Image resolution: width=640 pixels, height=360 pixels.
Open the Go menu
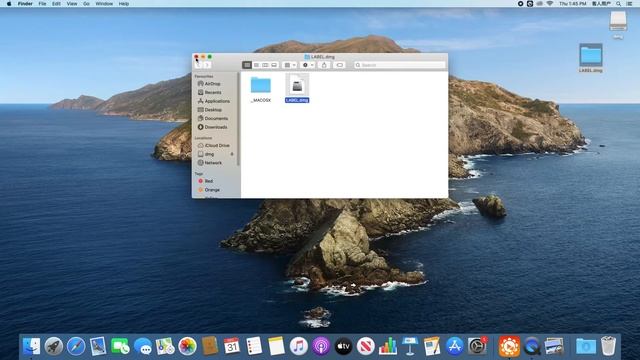point(86,4)
